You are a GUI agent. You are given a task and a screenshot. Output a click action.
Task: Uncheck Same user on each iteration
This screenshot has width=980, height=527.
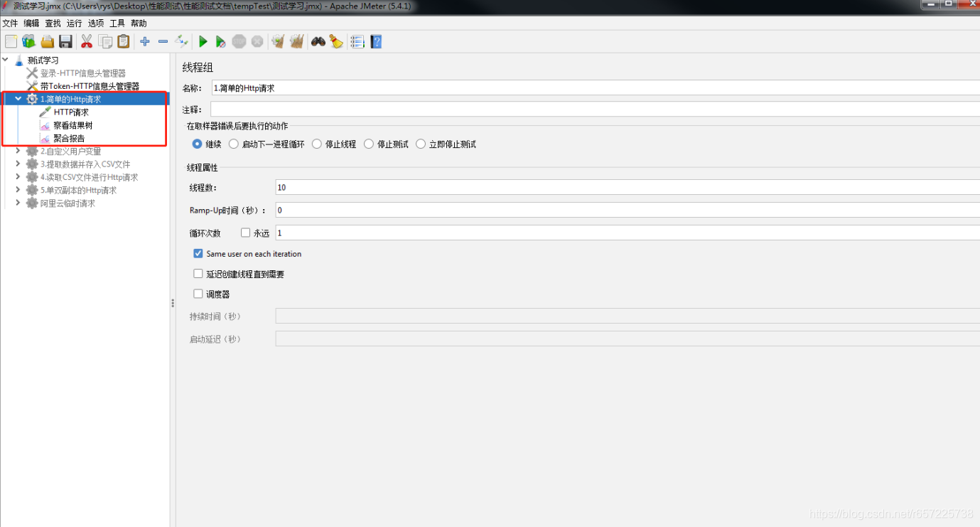coord(198,253)
